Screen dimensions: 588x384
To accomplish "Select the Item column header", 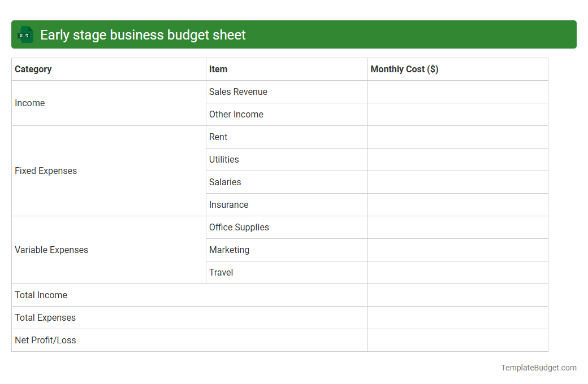I will pyautogui.click(x=218, y=69).
